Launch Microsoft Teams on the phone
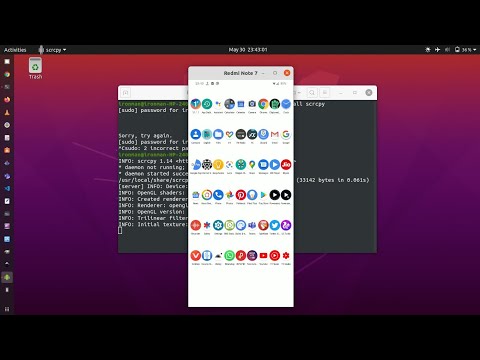480x360 pixels. [x=252, y=225]
